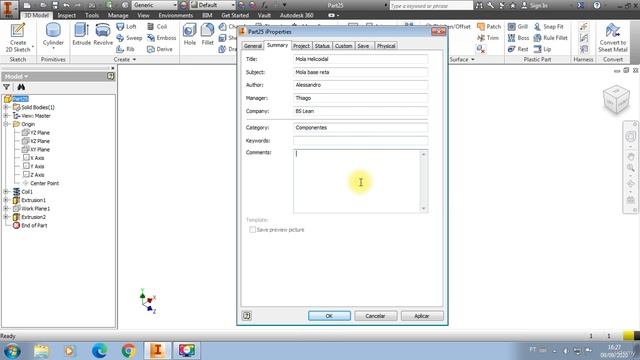
Task: Switch to the Custom tab
Action: pyautogui.click(x=343, y=46)
